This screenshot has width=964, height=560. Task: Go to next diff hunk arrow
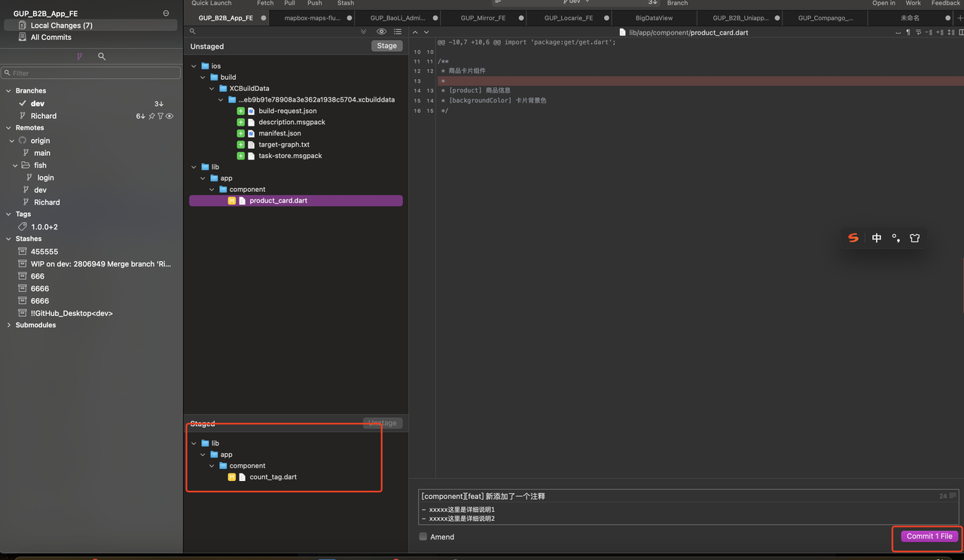(x=427, y=32)
